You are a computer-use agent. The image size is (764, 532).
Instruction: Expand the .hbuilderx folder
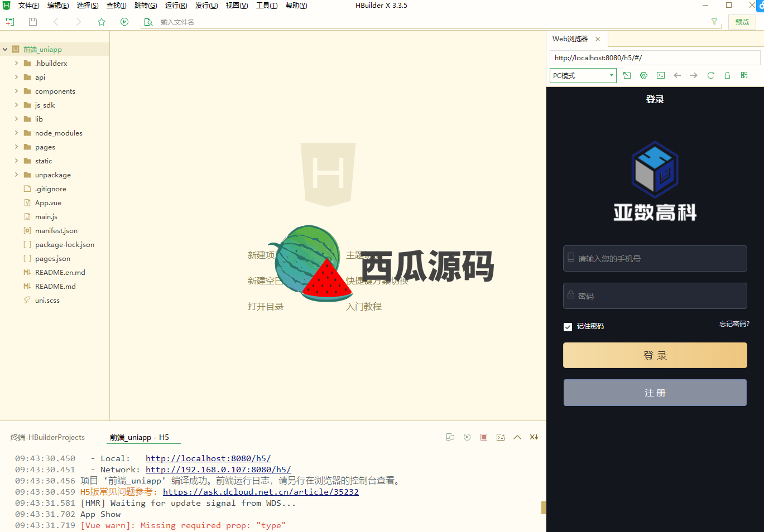(16, 64)
